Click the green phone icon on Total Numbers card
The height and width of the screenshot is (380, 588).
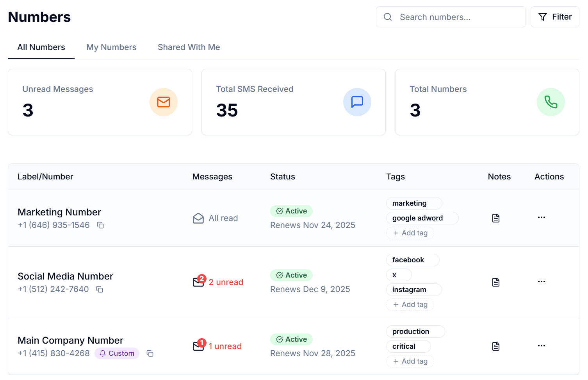coord(551,102)
